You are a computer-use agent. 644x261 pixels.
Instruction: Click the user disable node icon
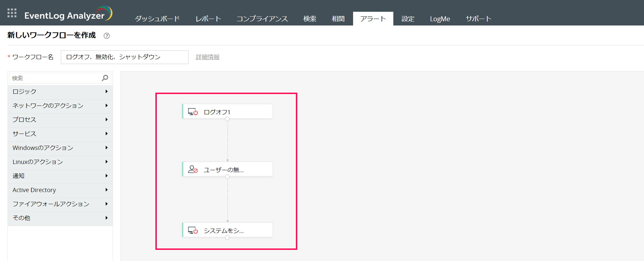coord(193,170)
